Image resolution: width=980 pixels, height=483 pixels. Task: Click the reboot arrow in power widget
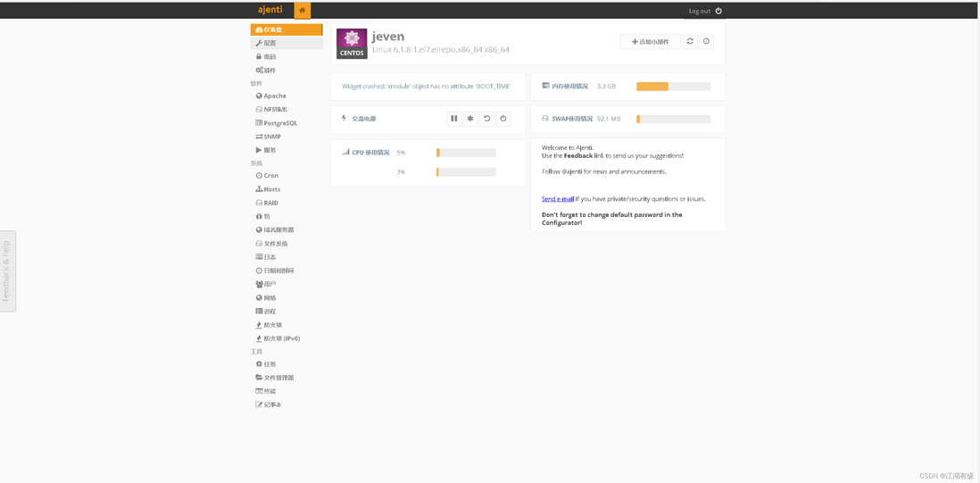[486, 119]
